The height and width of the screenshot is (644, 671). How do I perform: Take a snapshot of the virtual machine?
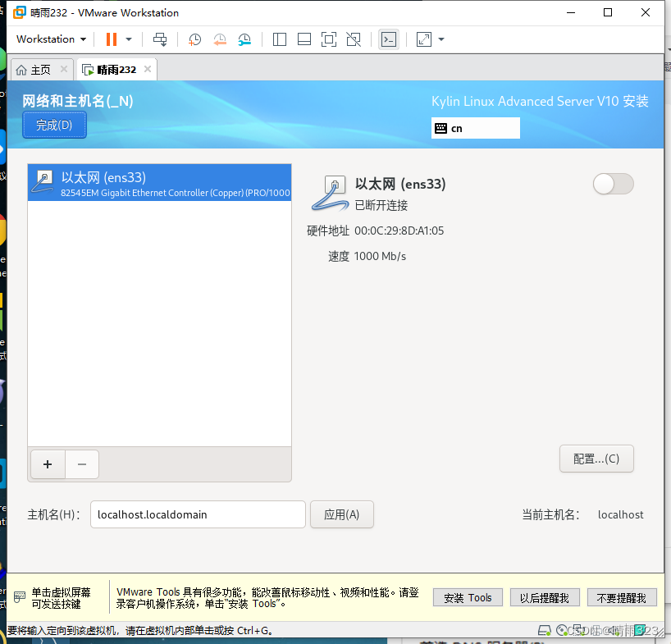pyautogui.click(x=194, y=39)
